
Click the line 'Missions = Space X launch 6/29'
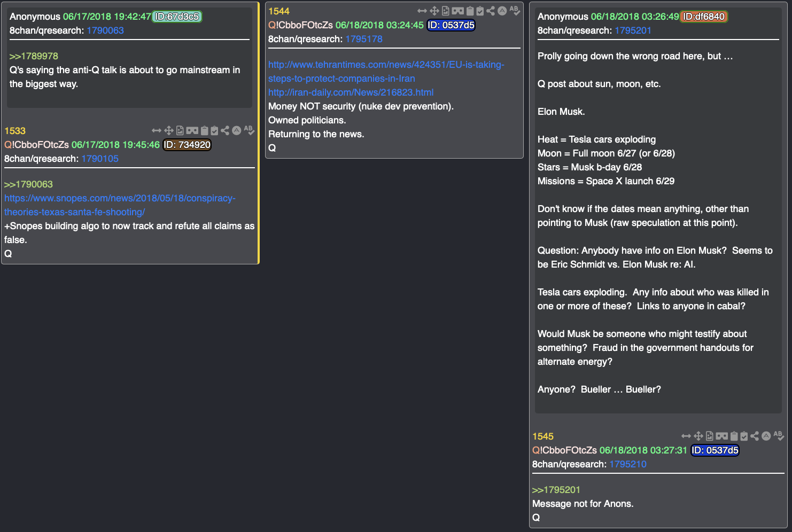coord(606,181)
